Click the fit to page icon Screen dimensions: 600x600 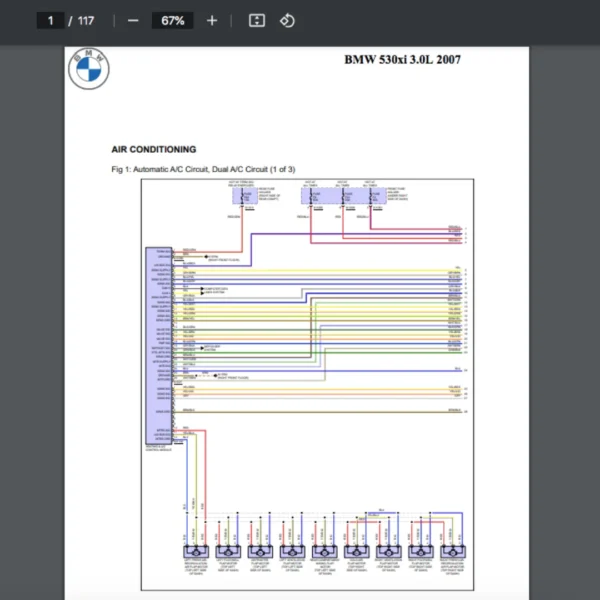(256, 21)
